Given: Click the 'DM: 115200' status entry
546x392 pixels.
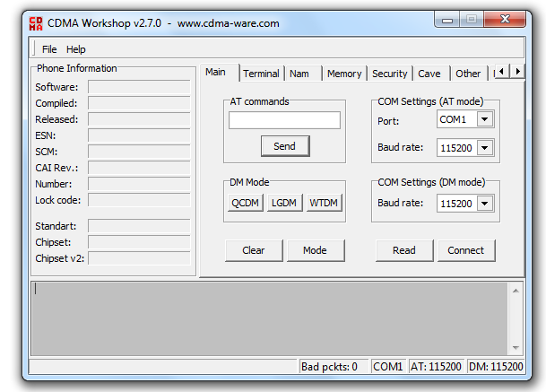Looking at the screenshot, I should [x=496, y=367].
